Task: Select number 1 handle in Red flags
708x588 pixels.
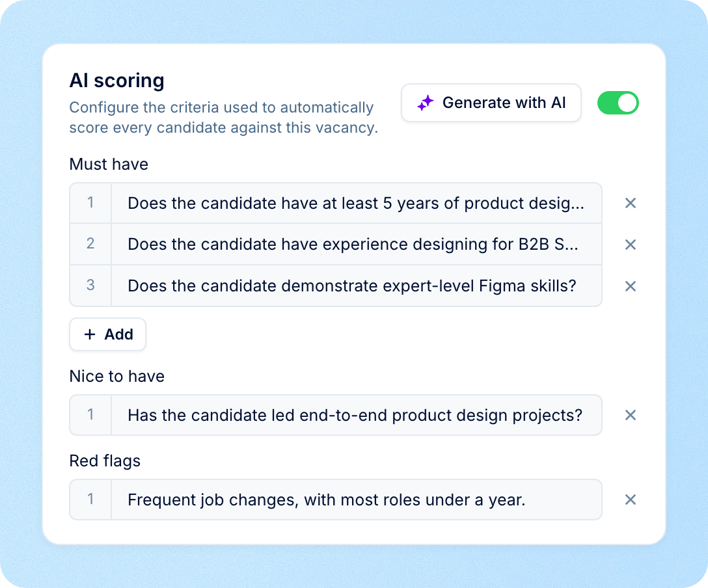Action: [x=90, y=500]
